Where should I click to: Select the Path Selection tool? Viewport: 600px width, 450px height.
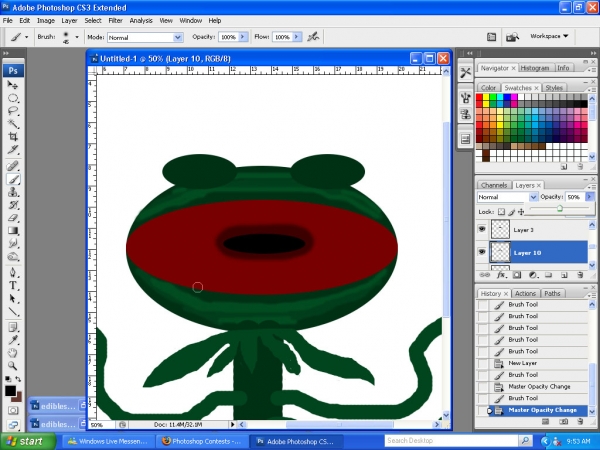[x=13, y=298]
